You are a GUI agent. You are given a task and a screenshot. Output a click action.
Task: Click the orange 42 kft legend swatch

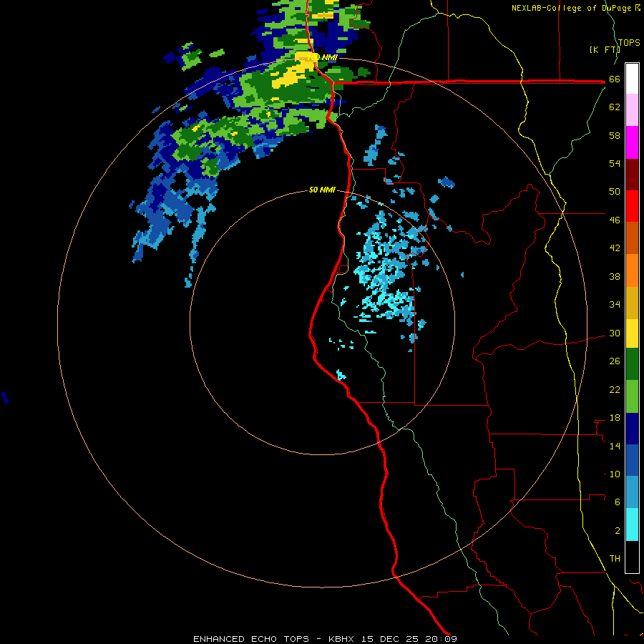pos(632,270)
